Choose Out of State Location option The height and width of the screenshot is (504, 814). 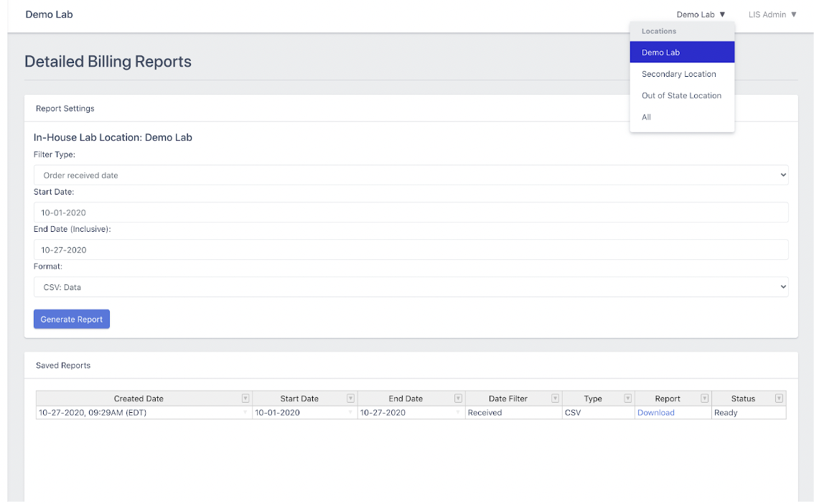(682, 95)
